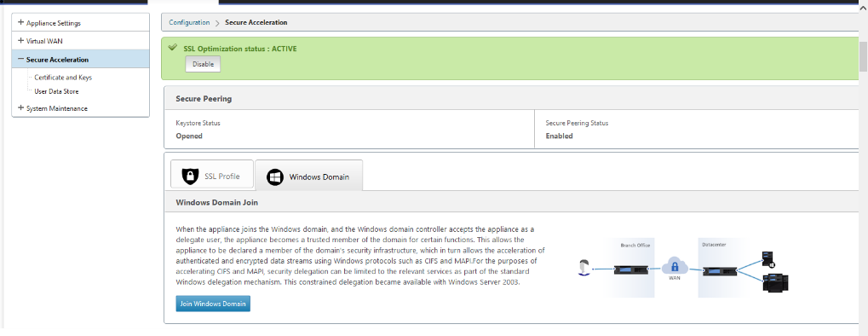Click the 'Datacenter' diagram label
The image size is (868, 336).
715,244
